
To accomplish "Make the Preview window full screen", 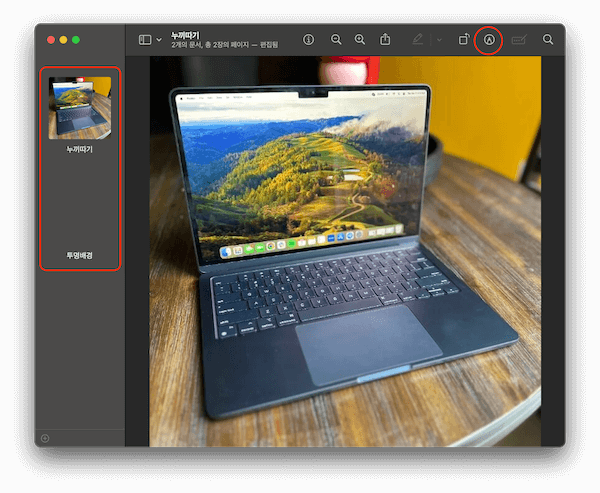I will [76, 40].
